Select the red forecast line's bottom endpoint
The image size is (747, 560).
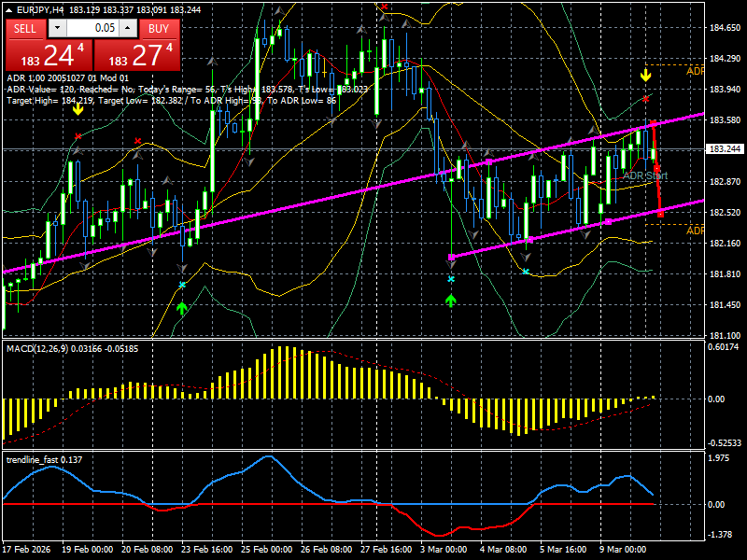pyautogui.click(x=661, y=215)
